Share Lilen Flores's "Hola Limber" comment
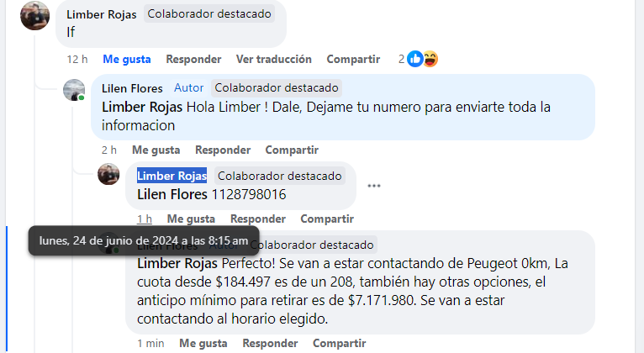 pos(292,150)
